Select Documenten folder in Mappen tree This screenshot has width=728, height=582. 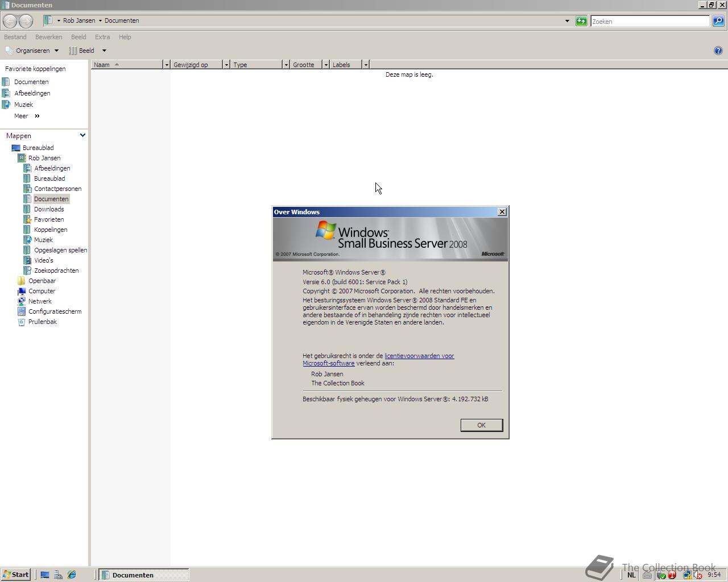pyautogui.click(x=51, y=199)
